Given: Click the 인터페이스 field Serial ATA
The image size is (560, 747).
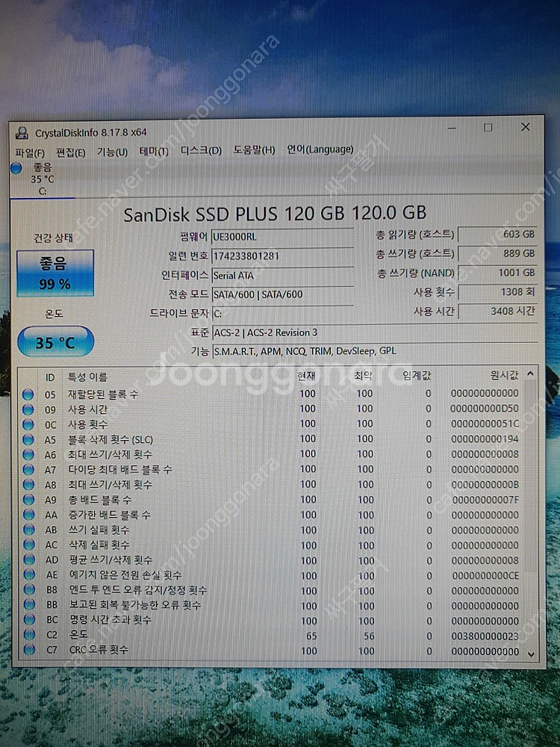Looking at the screenshot, I should pyautogui.click(x=282, y=276).
